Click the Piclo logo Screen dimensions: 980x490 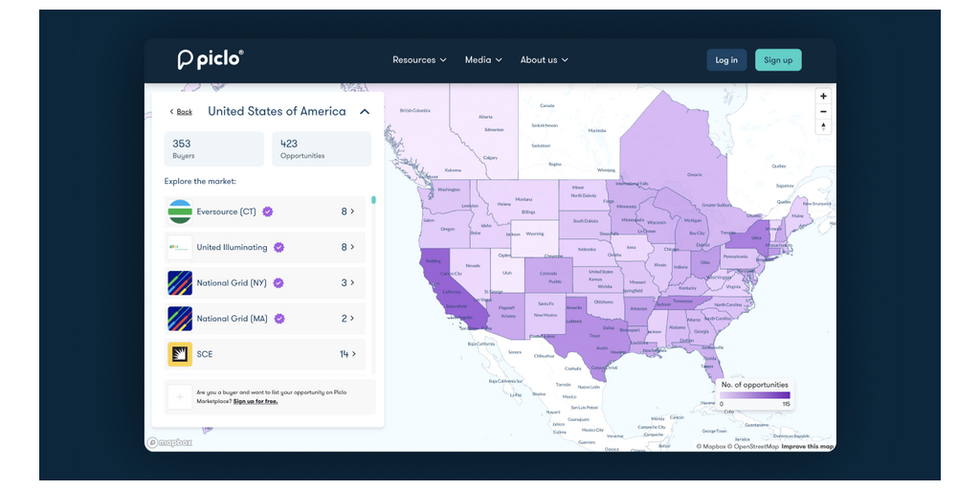coord(211,59)
